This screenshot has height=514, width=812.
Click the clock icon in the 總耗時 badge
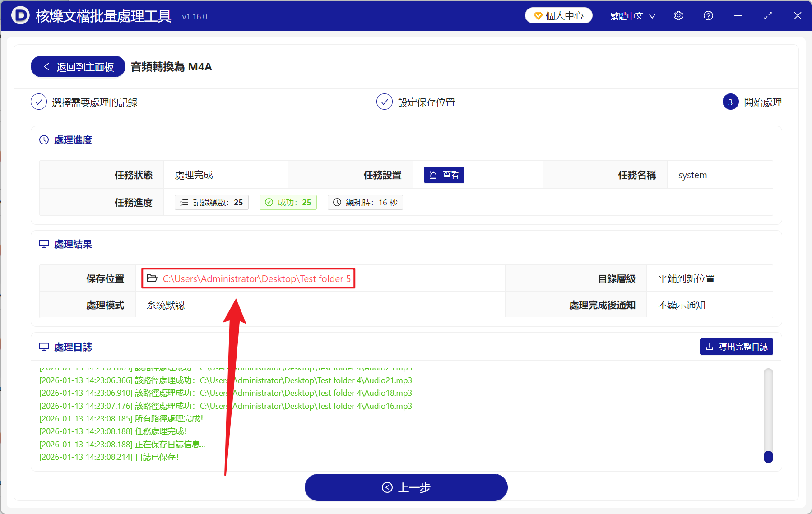click(337, 202)
